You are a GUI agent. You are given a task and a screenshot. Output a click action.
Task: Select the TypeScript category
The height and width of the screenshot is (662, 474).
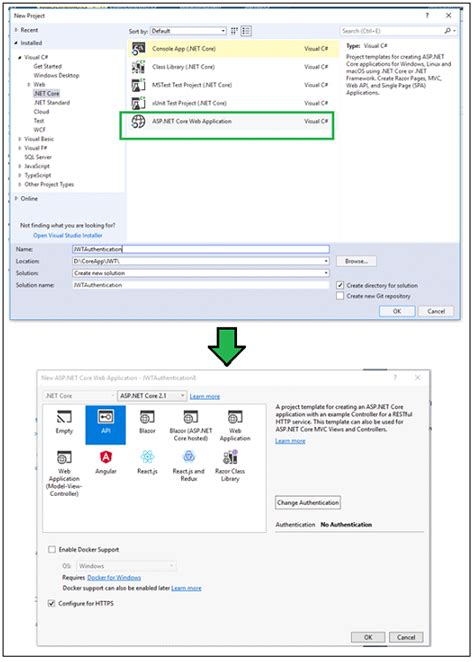[x=38, y=175]
